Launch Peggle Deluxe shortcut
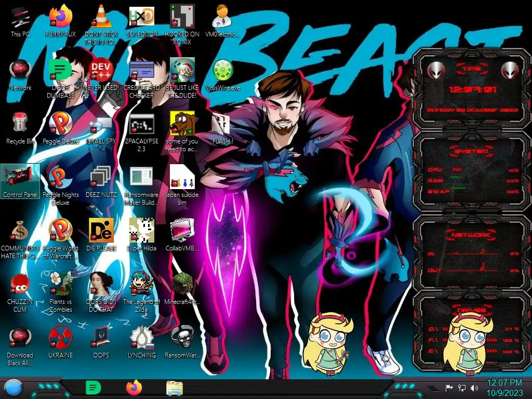Viewport: 532px width, 399px height. (x=60, y=129)
